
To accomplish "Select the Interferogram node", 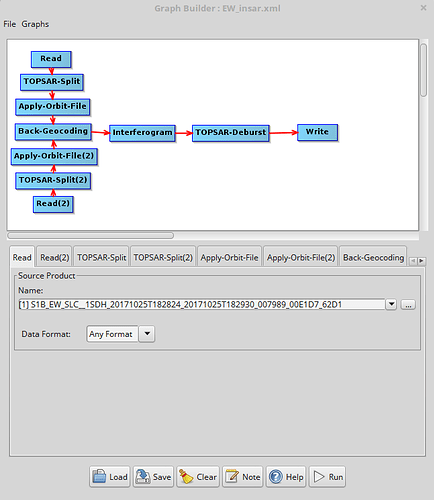I will point(142,133).
